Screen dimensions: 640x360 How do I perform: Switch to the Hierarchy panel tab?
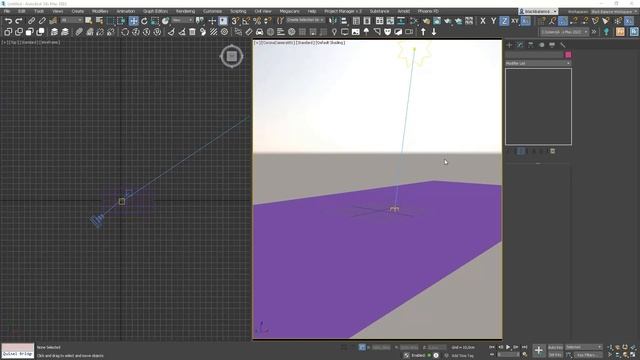[531, 45]
